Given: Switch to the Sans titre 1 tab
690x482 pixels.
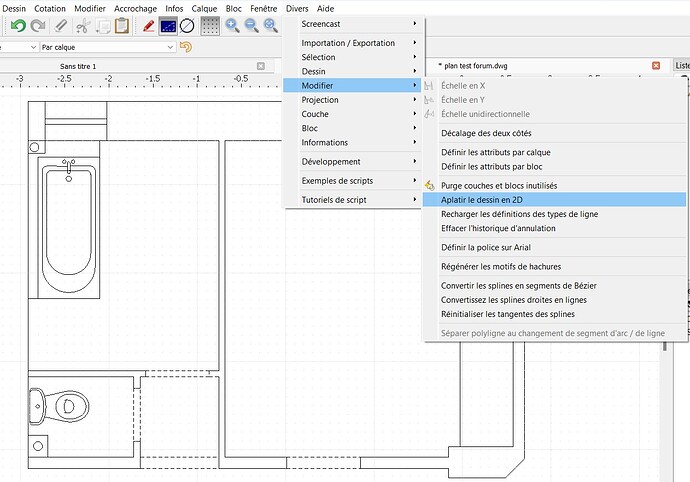Looking at the screenshot, I should click(x=78, y=66).
